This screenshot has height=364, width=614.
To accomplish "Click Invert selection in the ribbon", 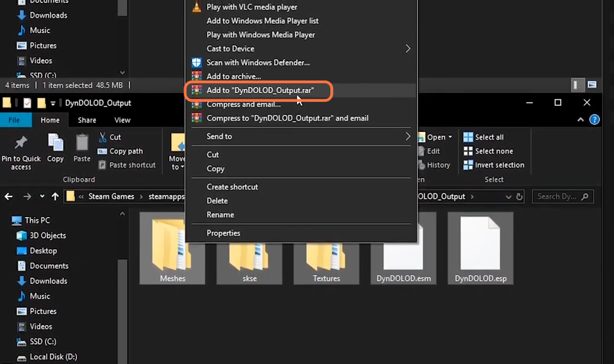I will point(494,165).
